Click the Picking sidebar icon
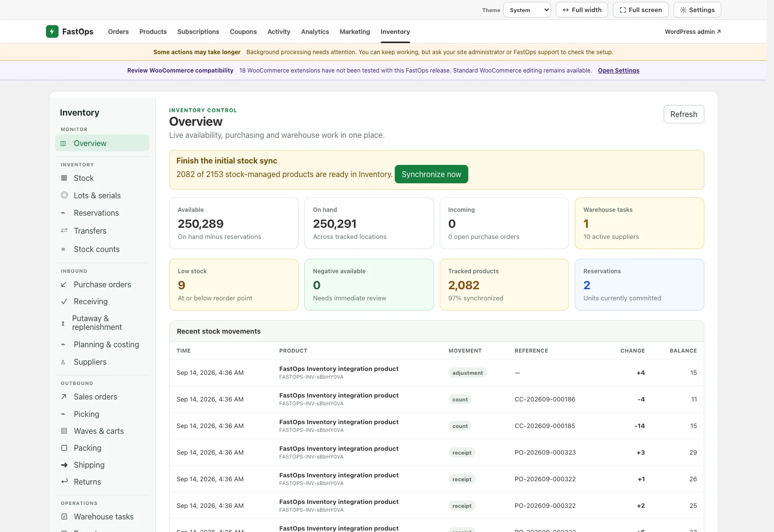The image size is (774, 532). coord(63,414)
